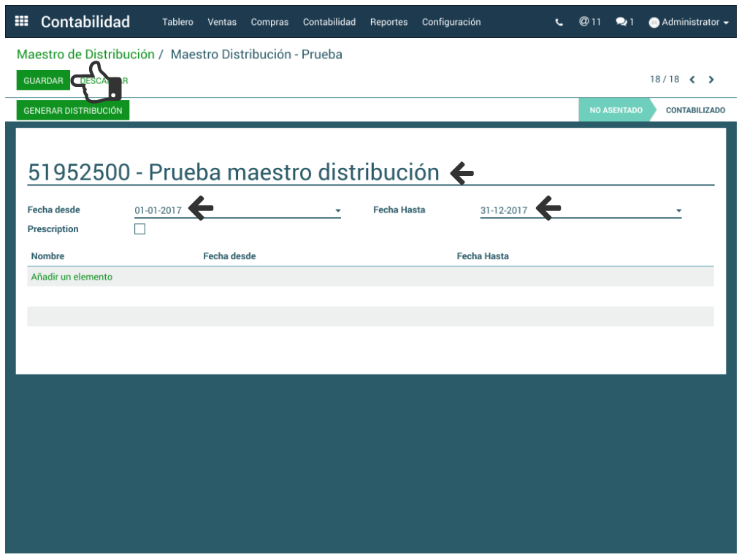The width and height of the screenshot is (747, 560).
Task: Open the Ventas menu
Action: click(222, 22)
